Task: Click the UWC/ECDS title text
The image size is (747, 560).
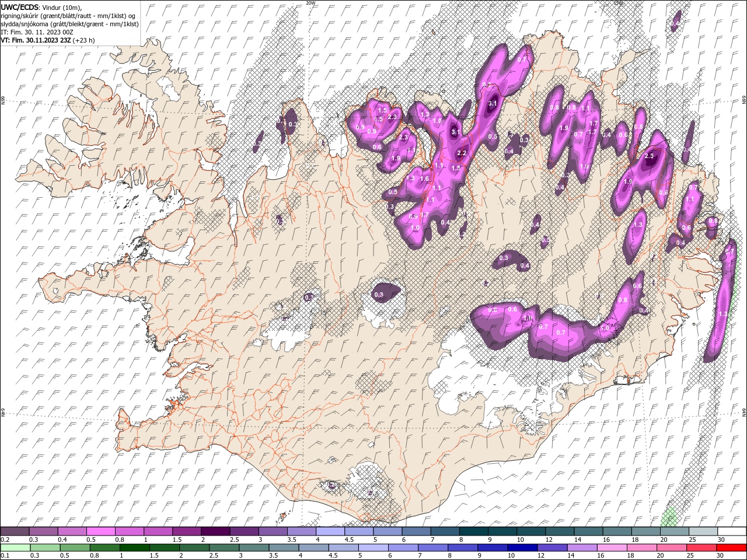Action: pyautogui.click(x=20, y=7)
